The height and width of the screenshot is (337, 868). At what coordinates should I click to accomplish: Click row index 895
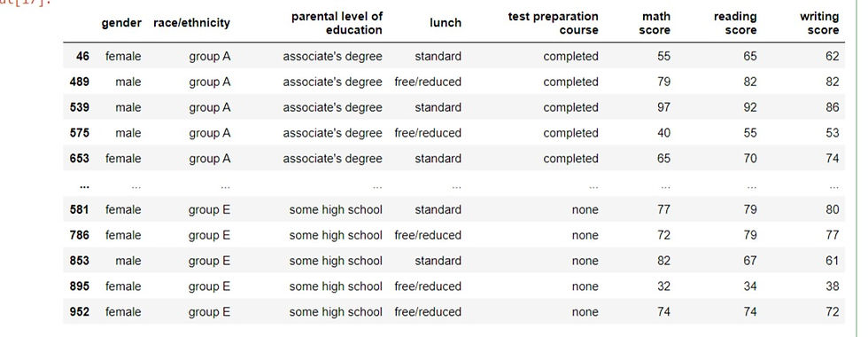(79, 286)
